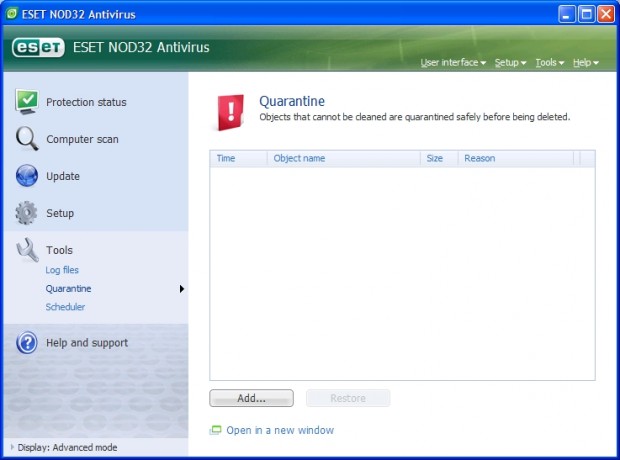The height and width of the screenshot is (460, 620).
Task: Click the title bar ESET application icon
Action: coord(12,14)
